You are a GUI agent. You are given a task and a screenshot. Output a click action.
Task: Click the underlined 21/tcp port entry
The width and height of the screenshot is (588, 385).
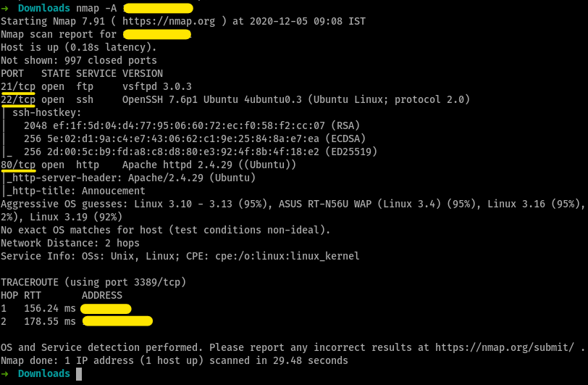tap(18, 86)
